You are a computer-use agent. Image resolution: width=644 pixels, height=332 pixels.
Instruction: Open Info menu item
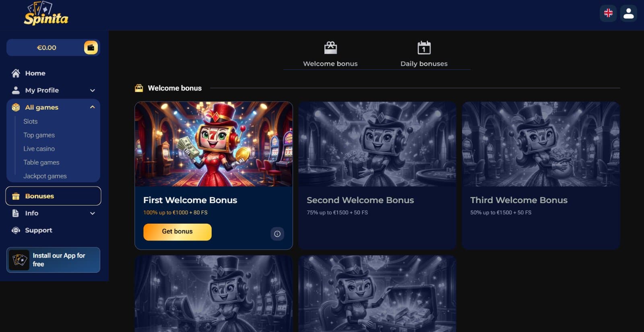tap(53, 213)
